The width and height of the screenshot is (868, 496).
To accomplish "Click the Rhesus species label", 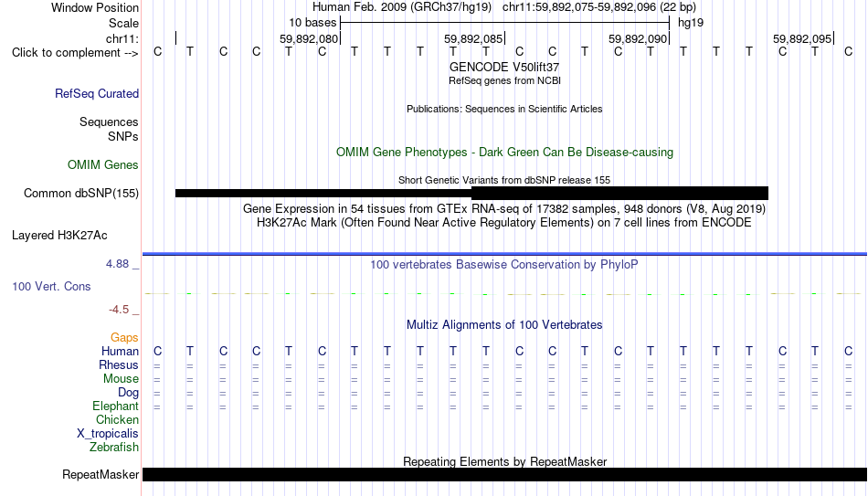I will 119,364.
